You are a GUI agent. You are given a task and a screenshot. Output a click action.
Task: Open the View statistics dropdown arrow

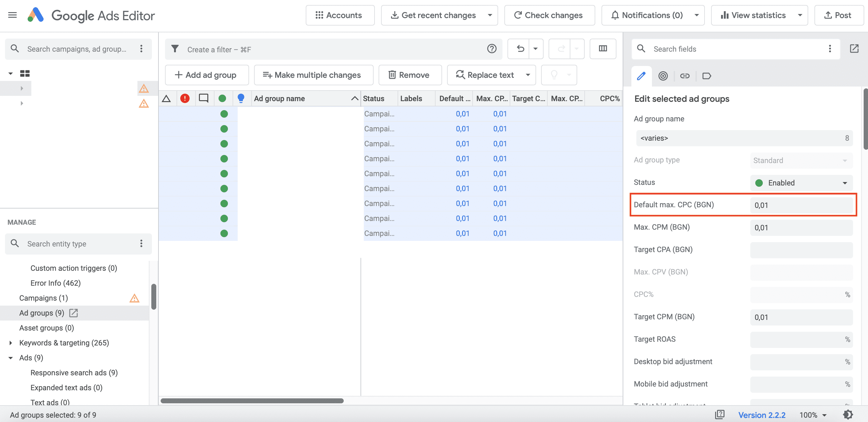800,15
